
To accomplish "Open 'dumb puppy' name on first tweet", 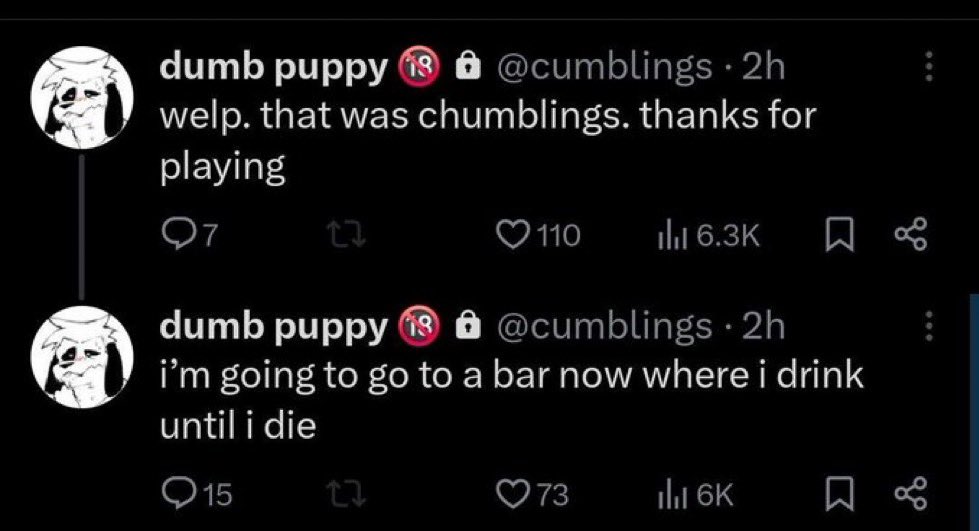I will point(273,68).
